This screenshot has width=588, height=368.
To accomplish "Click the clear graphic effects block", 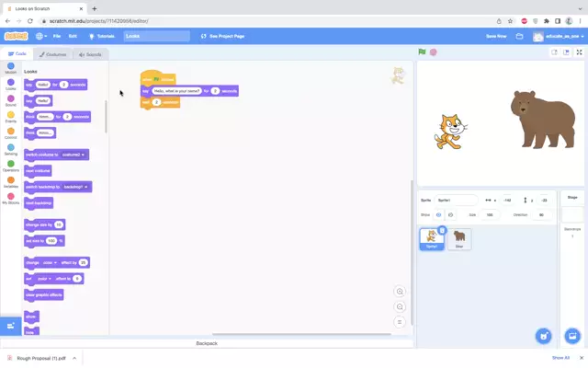I will (44, 295).
